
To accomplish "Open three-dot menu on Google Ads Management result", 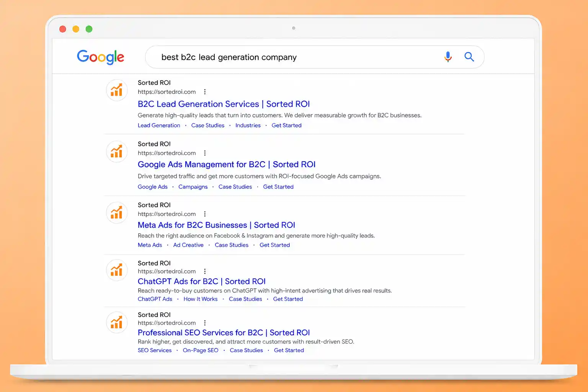I will (205, 153).
